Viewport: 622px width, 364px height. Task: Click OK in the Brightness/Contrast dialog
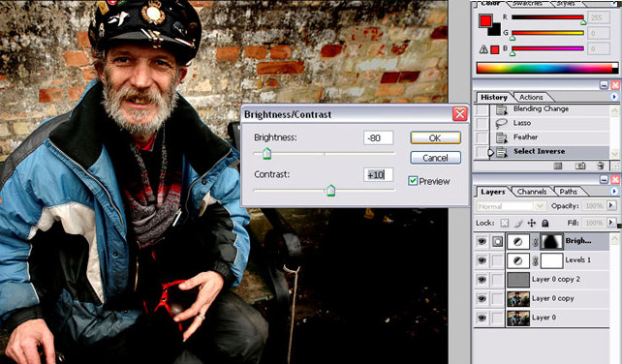click(x=435, y=138)
